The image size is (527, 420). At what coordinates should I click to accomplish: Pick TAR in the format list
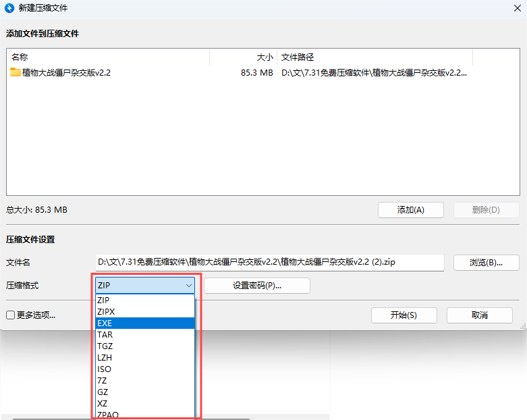(145, 335)
